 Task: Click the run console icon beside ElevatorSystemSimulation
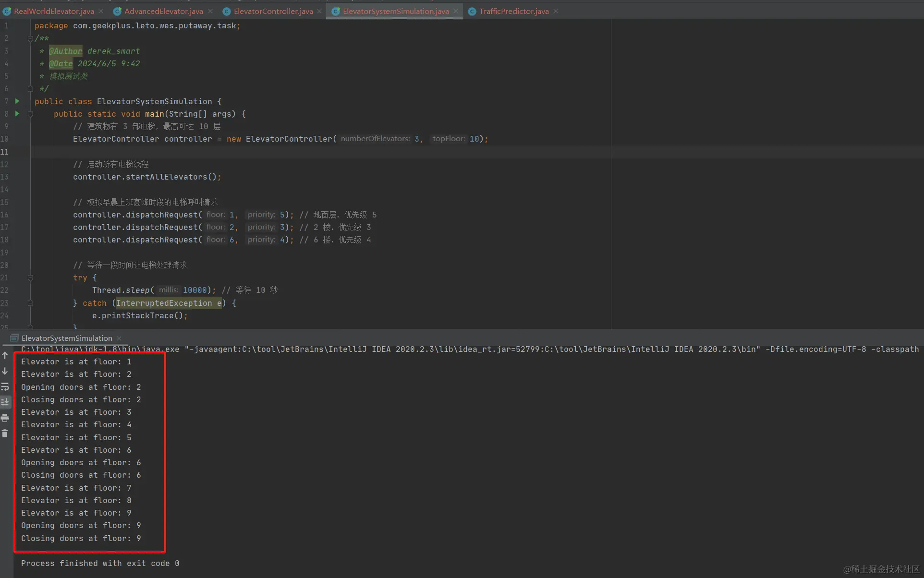14,338
